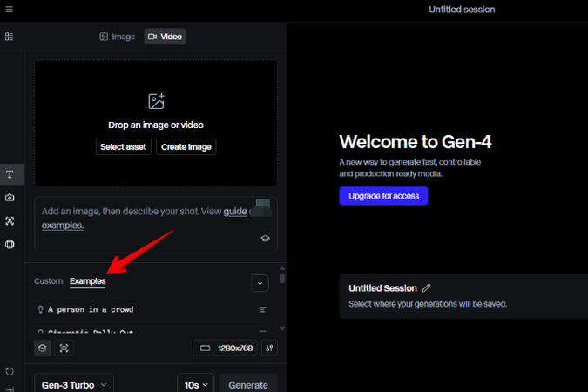Click the presets list scrollbar down arrow
This screenshot has width=588, height=392.
tap(282, 328)
